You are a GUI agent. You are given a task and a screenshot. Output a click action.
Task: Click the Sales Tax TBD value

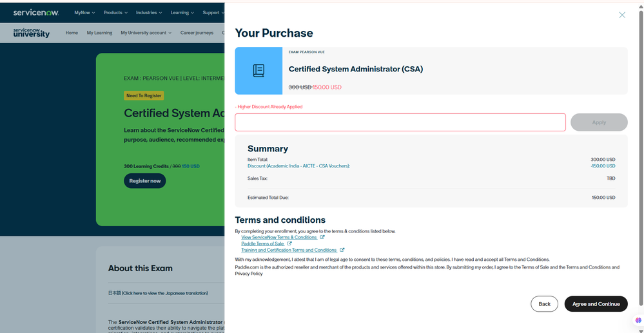coord(610,178)
